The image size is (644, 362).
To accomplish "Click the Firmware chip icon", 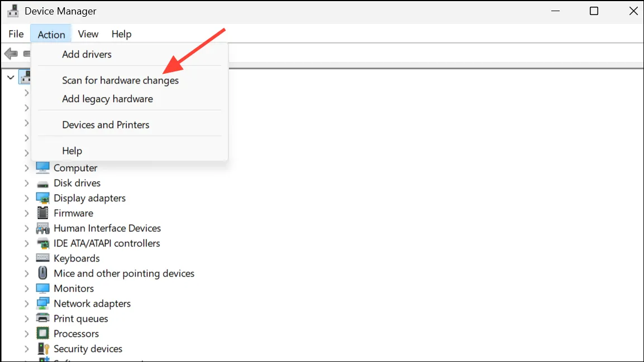I will (42, 213).
